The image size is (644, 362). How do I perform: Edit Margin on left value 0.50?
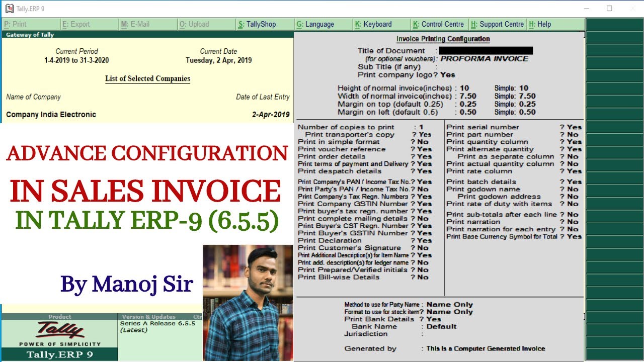coord(468,112)
